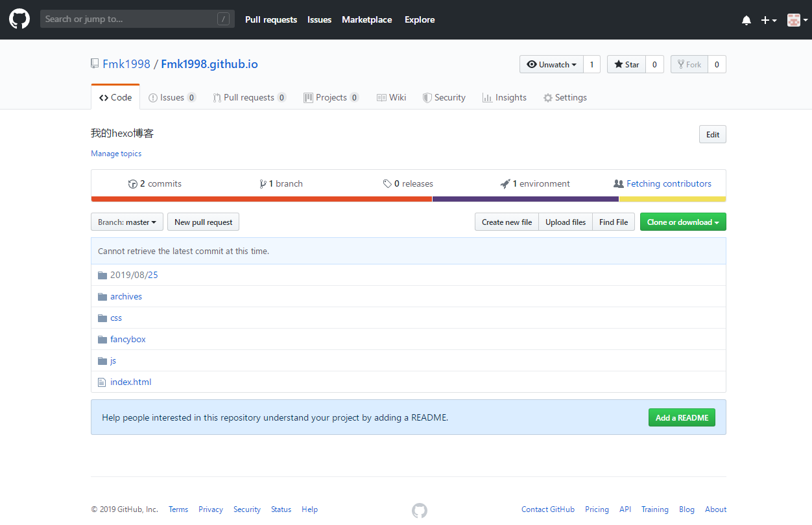Open the fancybox folder
This screenshot has width=812, height=525.
128,339
